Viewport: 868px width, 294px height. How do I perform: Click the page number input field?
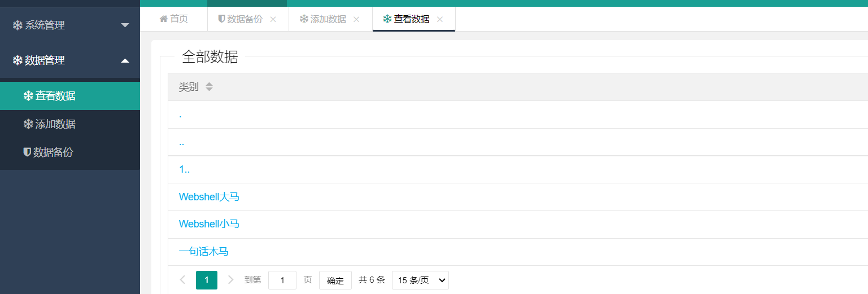point(282,280)
